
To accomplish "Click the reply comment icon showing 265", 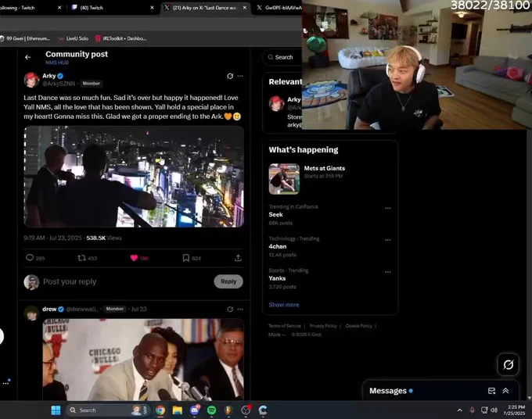I will [x=30, y=258].
